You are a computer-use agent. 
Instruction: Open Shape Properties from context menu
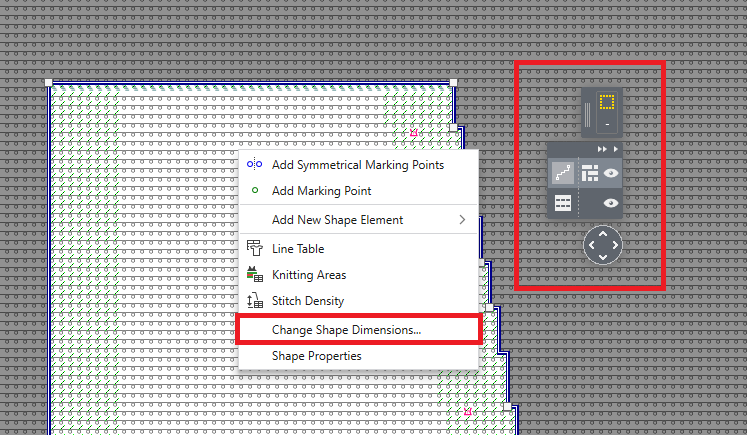point(317,355)
